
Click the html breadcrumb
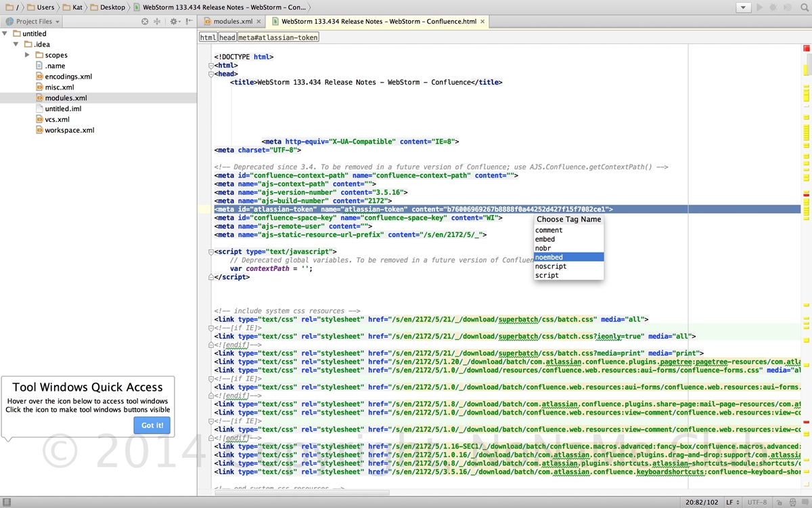(208, 38)
